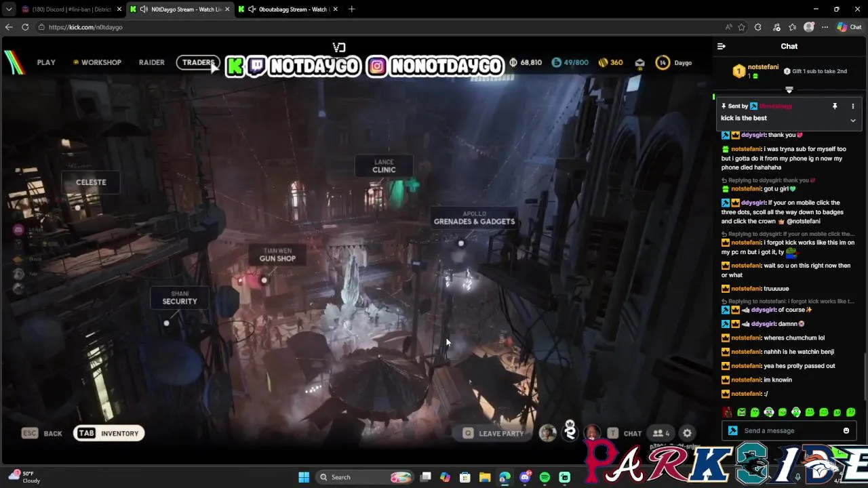Click the TAB INVENTORY button
This screenshot has width=868, height=488.
109,433
